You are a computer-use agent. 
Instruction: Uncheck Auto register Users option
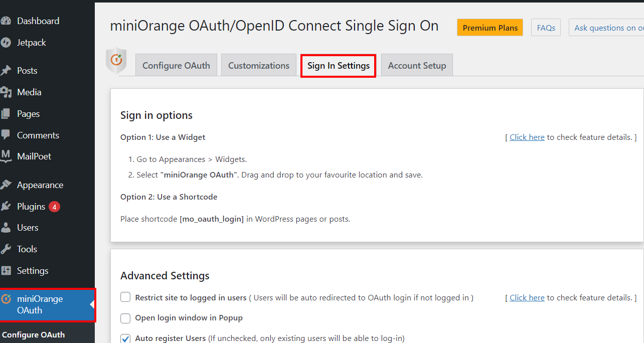click(125, 338)
